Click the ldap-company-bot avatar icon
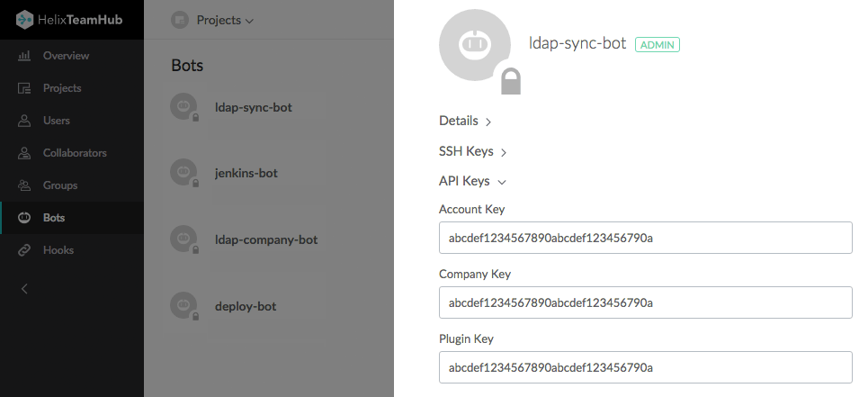The height and width of the screenshot is (397, 868). (183, 239)
